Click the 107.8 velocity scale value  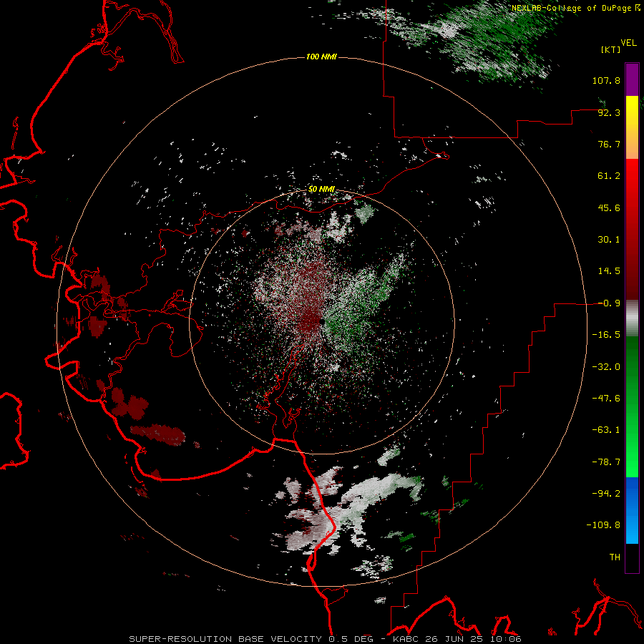606,80
